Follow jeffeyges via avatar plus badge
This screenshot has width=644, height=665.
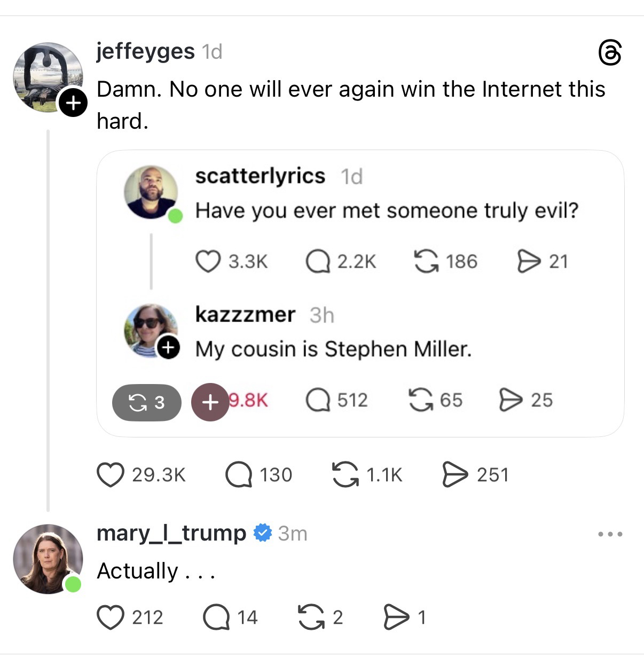[x=73, y=103]
